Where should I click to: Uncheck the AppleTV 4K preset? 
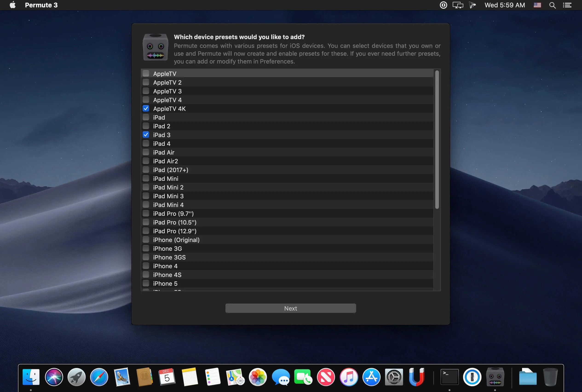pyautogui.click(x=146, y=108)
